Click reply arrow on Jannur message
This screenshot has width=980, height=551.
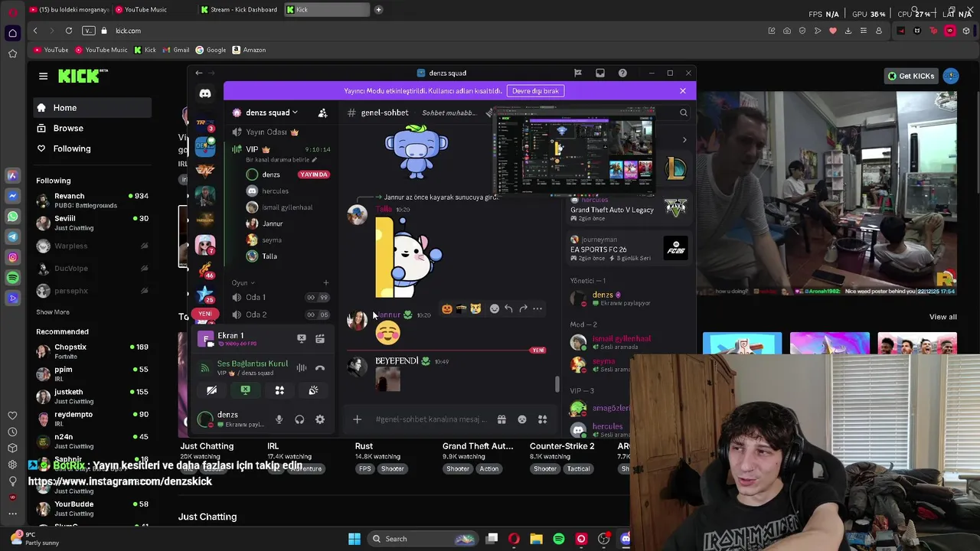pos(508,308)
